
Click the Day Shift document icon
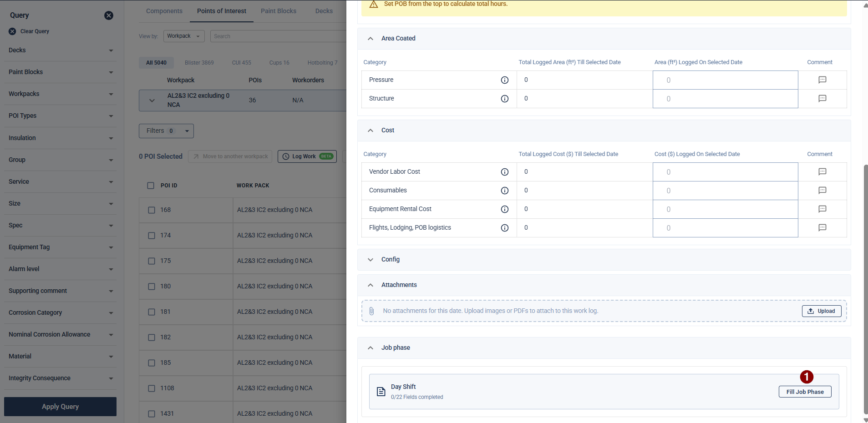tap(381, 392)
